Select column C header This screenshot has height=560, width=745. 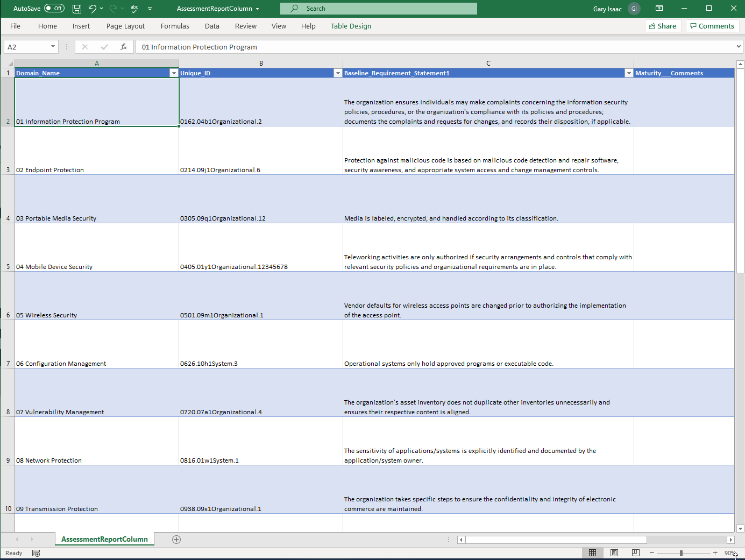pyautogui.click(x=488, y=63)
